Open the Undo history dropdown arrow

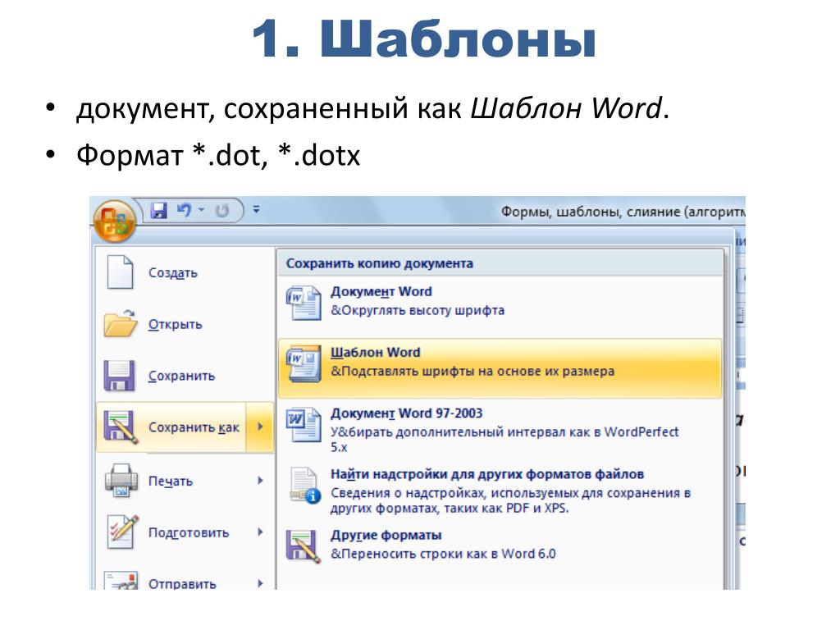tap(202, 209)
